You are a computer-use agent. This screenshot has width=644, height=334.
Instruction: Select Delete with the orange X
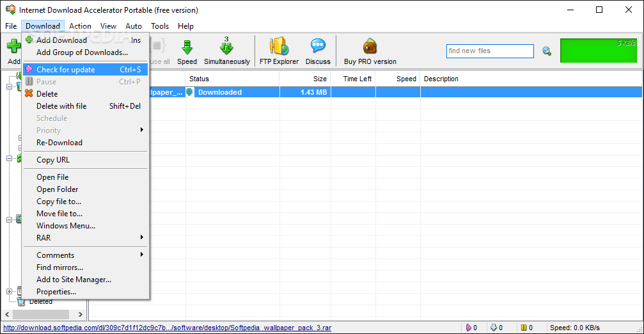click(86, 94)
